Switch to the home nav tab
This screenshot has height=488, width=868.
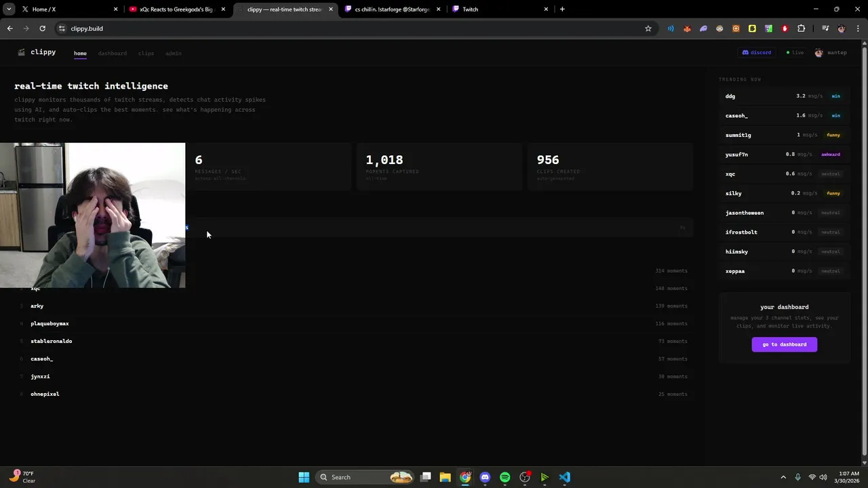tap(80, 53)
